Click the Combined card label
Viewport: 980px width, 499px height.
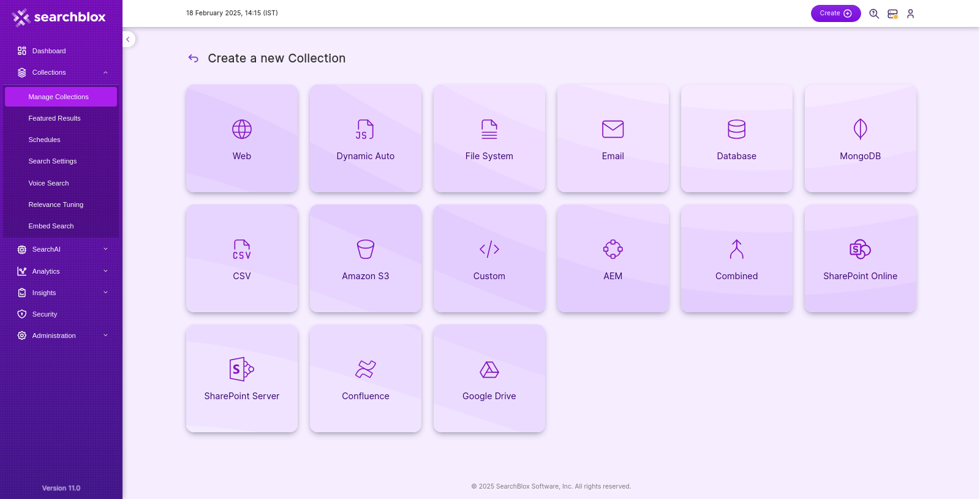737,276
